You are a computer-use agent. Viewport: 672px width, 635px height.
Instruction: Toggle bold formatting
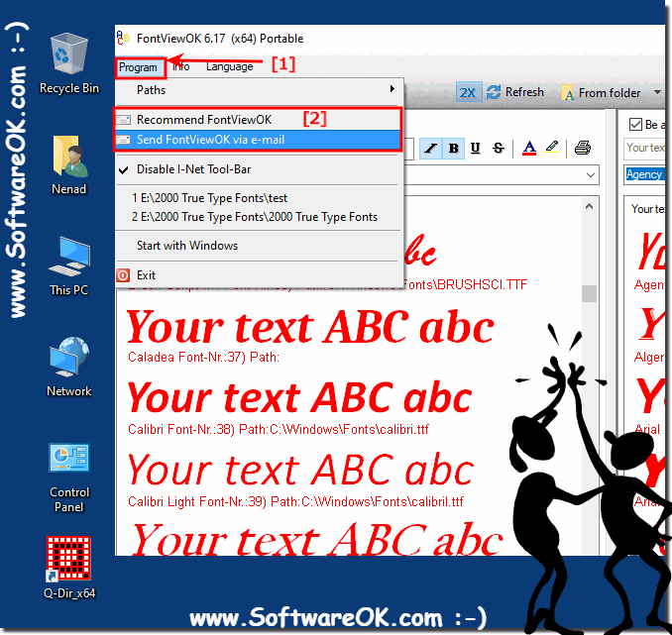tap(453, 149)
